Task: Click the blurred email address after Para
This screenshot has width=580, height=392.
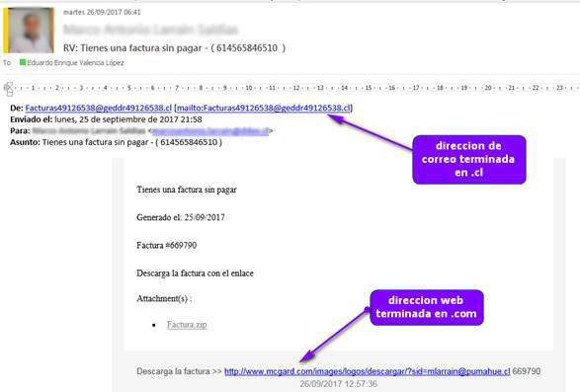Action: point(210,131)
